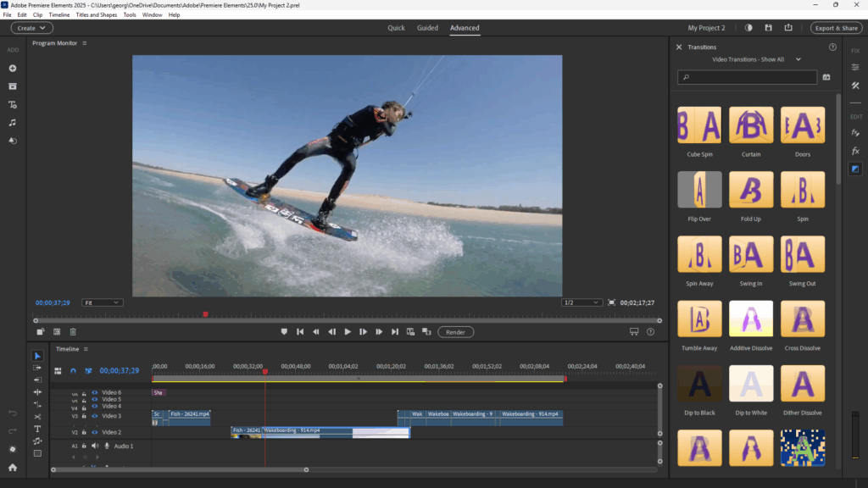Toggle visibility of Video 2 track

pos(95,432)
